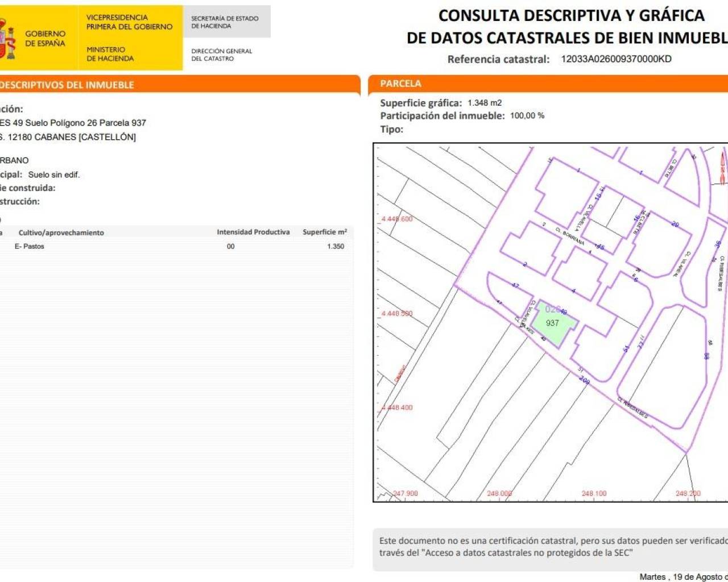The height and width of the screenshot is (582, 728).
Task: Click the 248.100 coordinate label on map
Action: click(x=594, y=493)
